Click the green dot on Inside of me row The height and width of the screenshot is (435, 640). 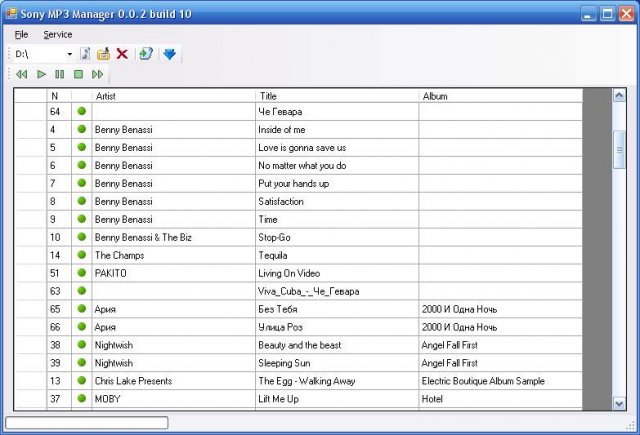[82, 129]
